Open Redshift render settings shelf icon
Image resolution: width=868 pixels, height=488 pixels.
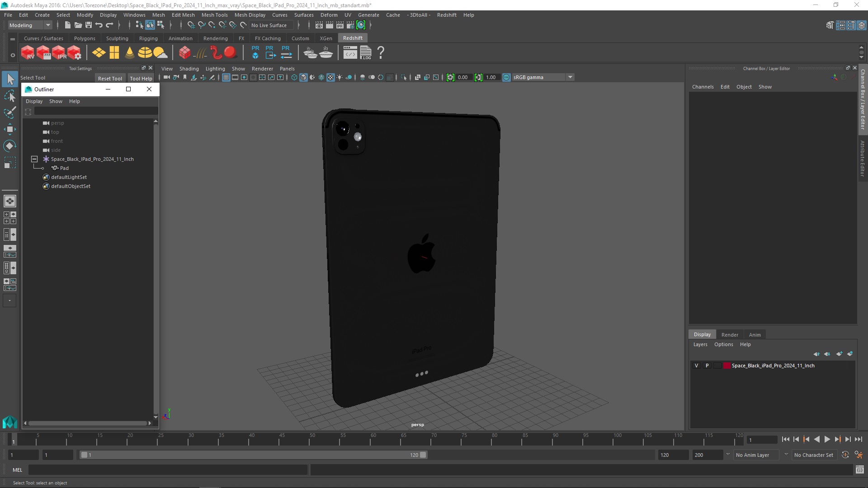pos(74,52)
